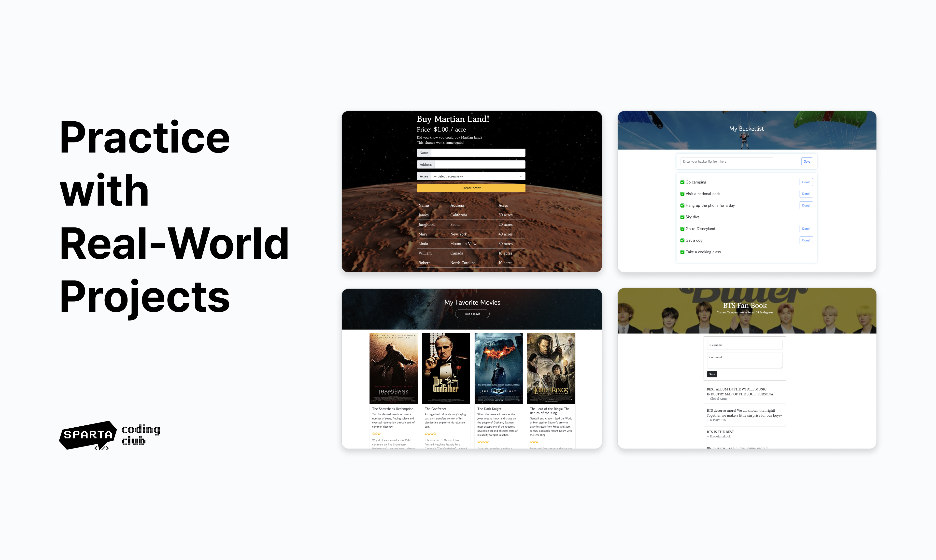Click the Acres column header
Image resolution: width=936 pixels, height=560 pixels.
(x=503, y=206)
